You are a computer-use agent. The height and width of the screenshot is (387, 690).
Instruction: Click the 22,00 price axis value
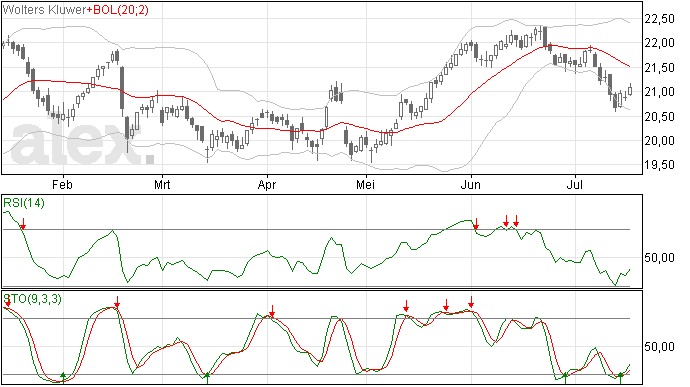pyautogui.click(x=659, y=43)
